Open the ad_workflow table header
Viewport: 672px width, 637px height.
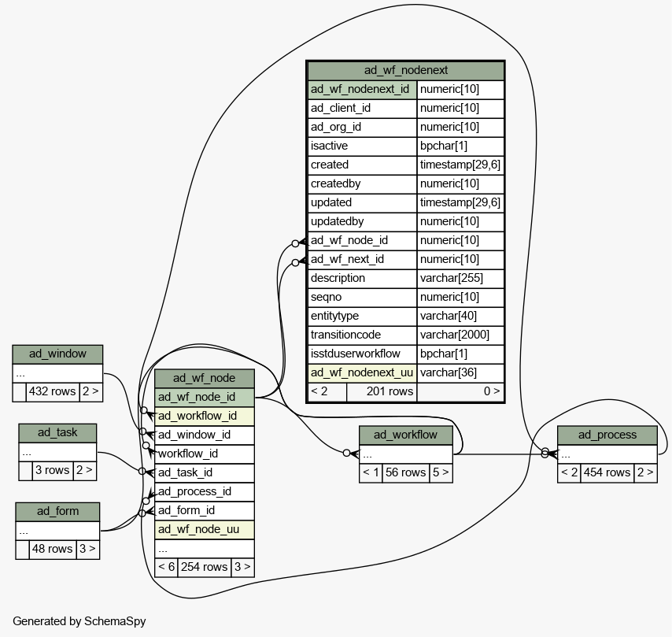[x=405, y=435]
